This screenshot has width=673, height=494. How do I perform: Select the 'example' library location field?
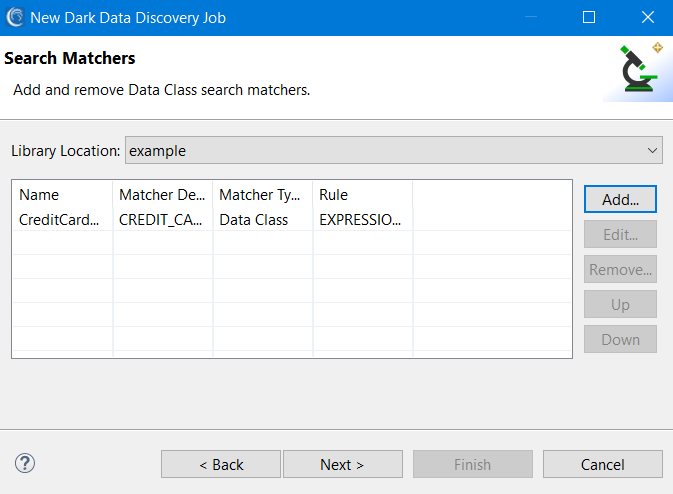tap(394, 151)
